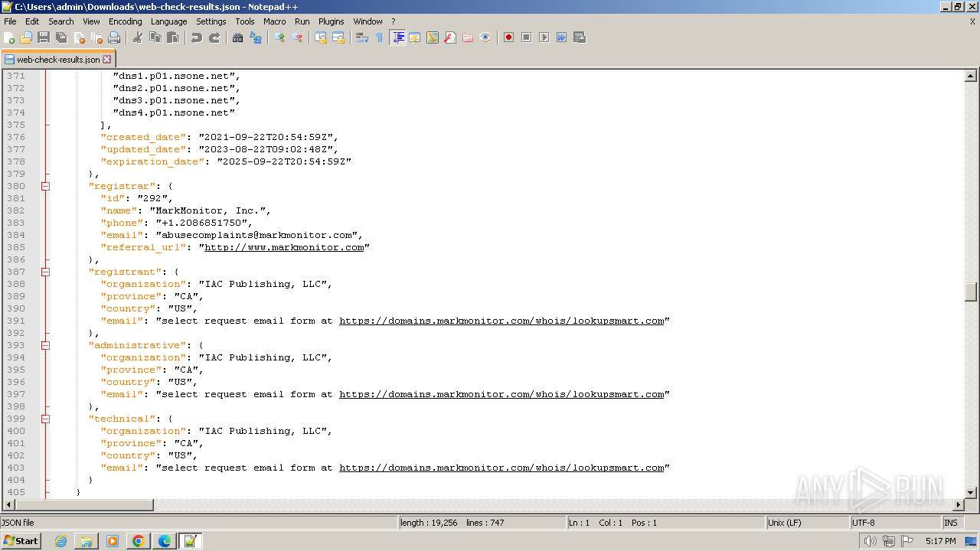The width and height of the screenshot is (980, 551).
Task: Play back the recorded macro
Action: [544, 37]
